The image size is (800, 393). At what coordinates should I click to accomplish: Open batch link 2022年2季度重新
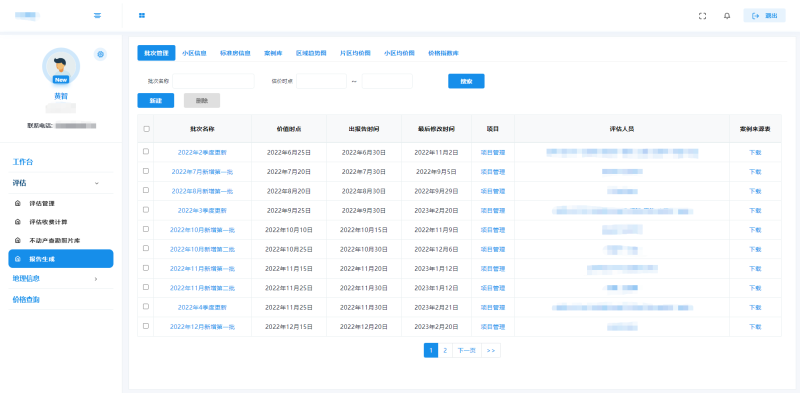tap(202, 152)
